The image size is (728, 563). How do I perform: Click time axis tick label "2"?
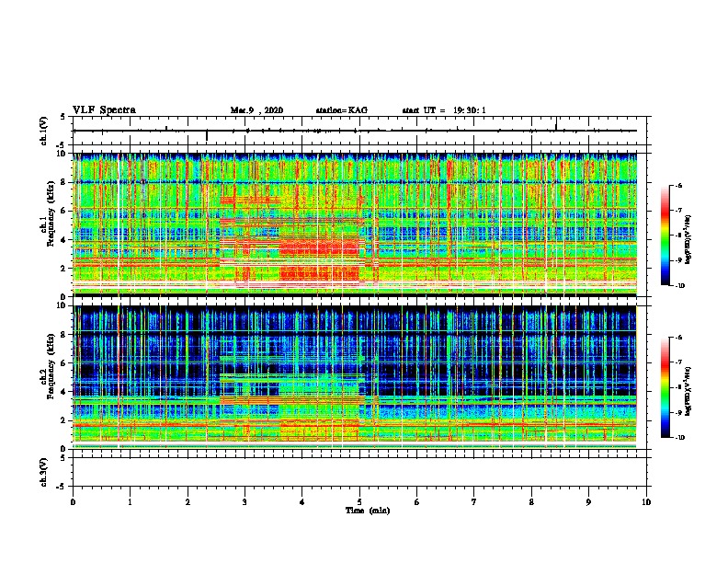[x=188, y=502]
